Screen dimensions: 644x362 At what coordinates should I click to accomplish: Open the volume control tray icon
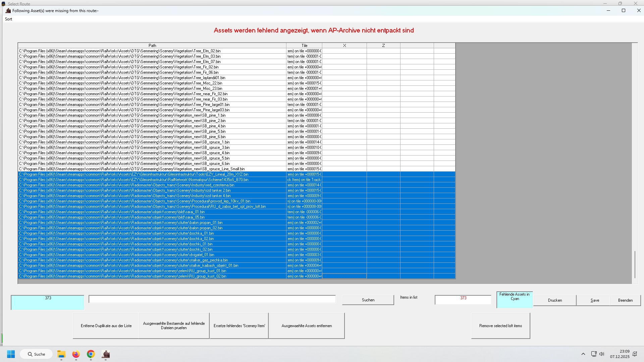602,354
